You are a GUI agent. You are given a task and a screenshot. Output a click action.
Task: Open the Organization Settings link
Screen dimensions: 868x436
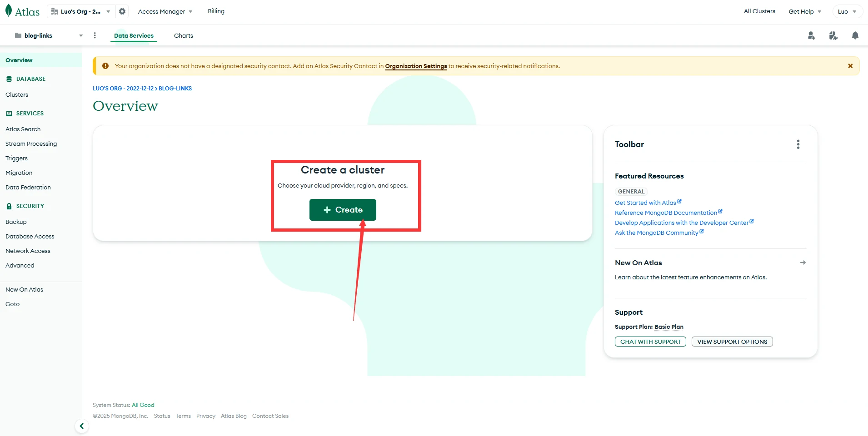pos(416,66)
